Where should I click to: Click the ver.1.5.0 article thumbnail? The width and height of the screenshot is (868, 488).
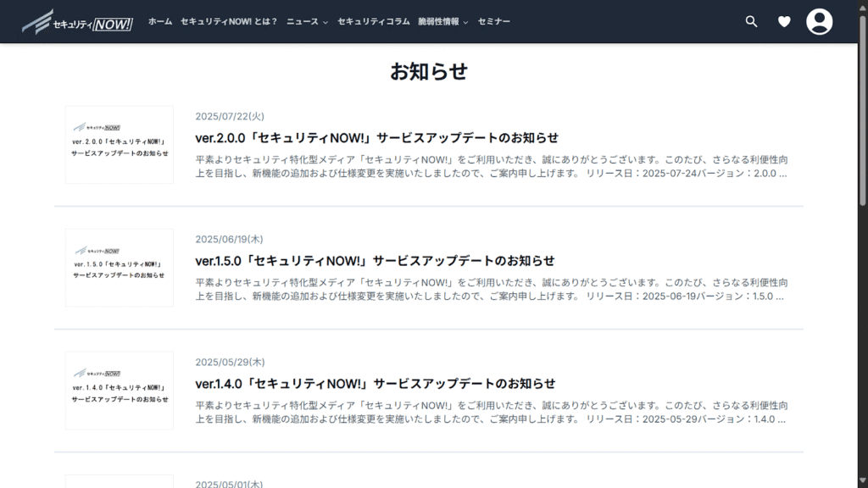point(119,268)
